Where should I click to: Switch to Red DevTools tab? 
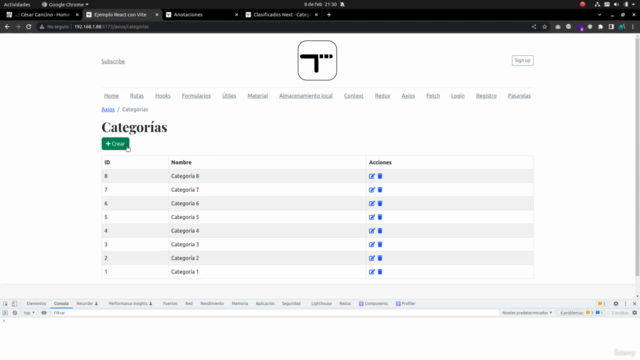(x=189, y=304)
